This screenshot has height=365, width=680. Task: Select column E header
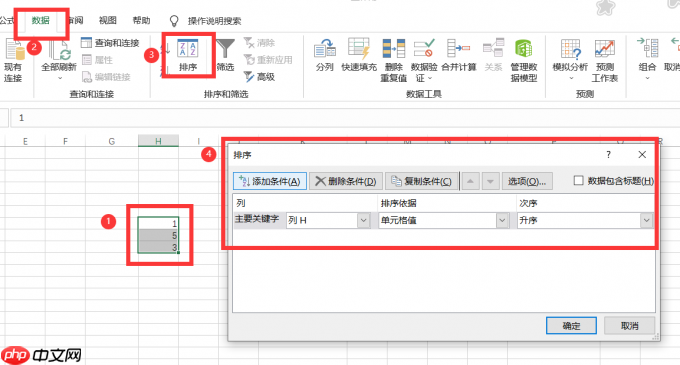click(x=25, y=141)
